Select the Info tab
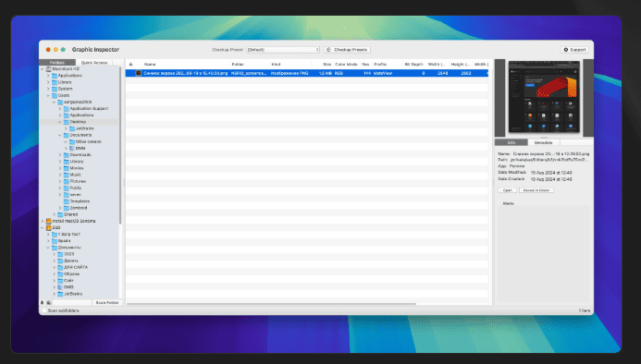641x364 pixels. pyautogui.click(x=512, y=142)
